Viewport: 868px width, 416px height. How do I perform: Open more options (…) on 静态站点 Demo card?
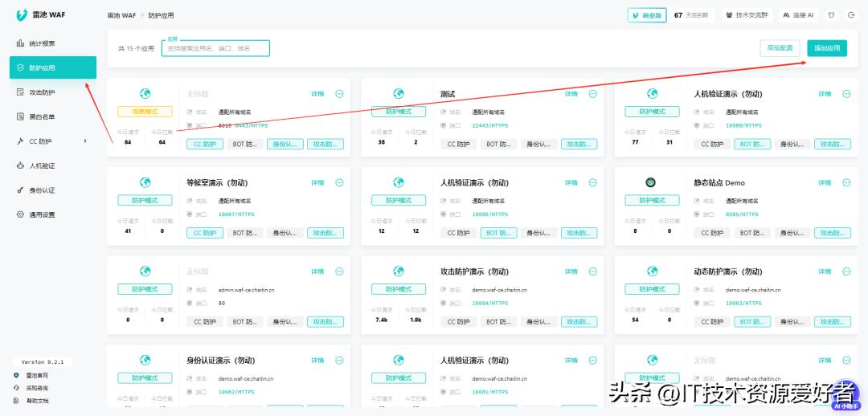tap(846, 182)
